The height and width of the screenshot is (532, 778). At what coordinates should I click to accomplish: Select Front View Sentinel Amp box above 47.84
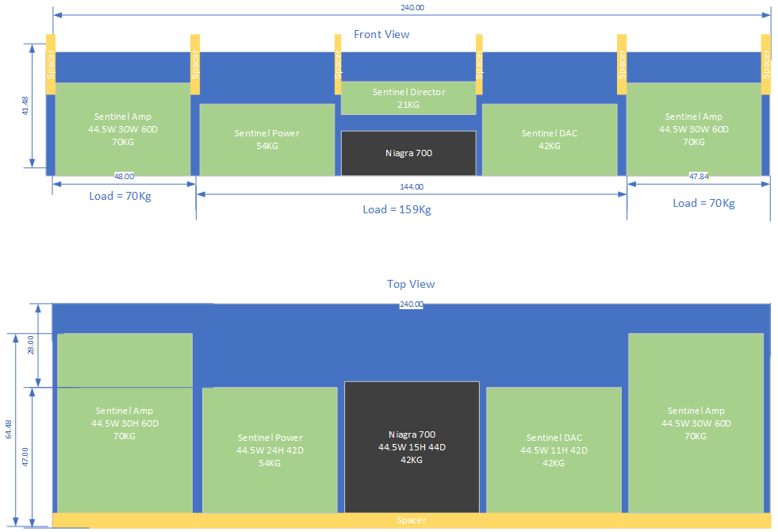point(694,129)
